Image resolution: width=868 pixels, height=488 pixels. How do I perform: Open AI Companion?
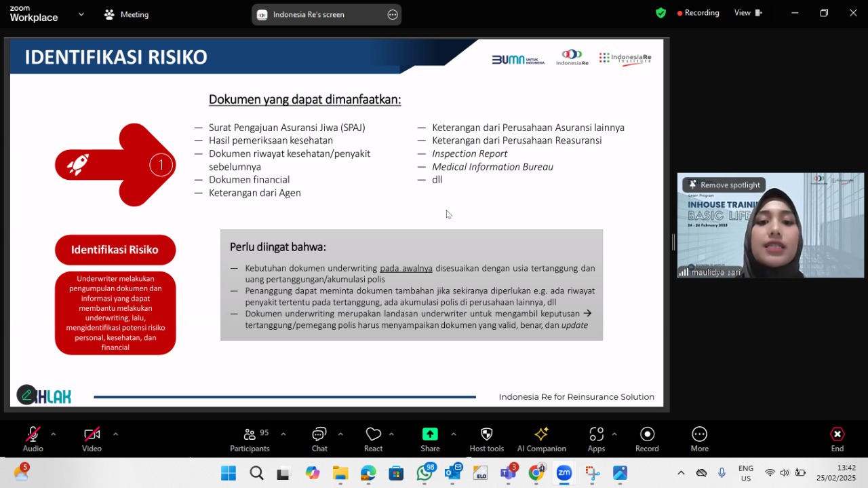pyautogui.click(x=541, y=439)
